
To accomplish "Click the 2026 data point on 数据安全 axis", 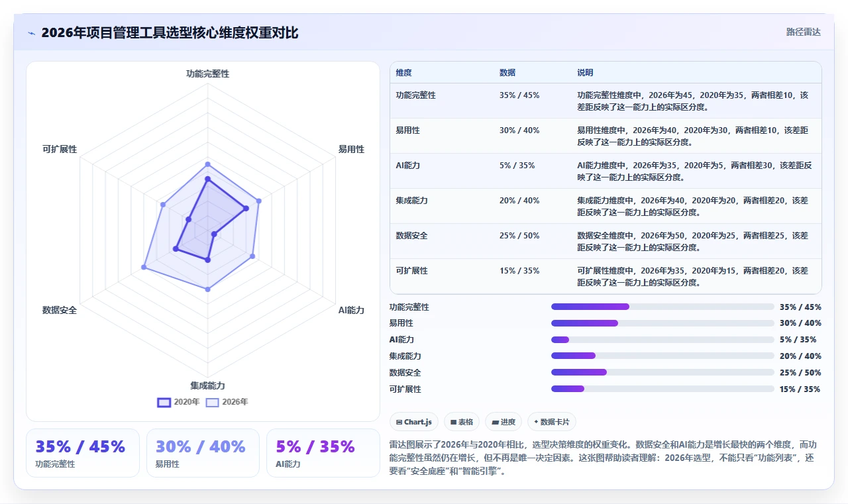I will (x=144, y=267).
